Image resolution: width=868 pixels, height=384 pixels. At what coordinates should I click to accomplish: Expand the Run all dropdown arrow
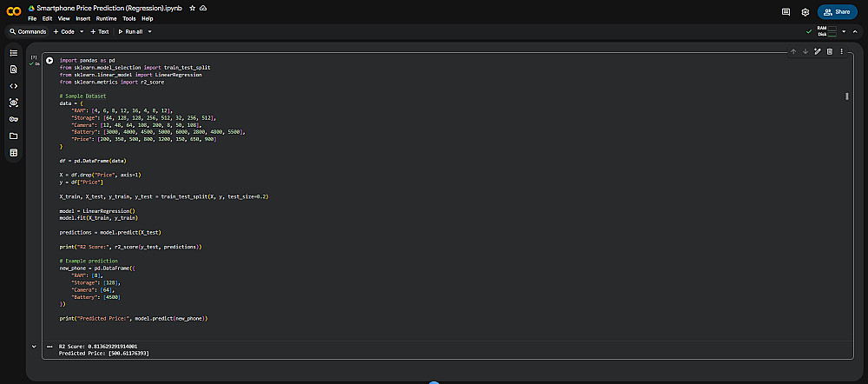(x=149, y=31)
